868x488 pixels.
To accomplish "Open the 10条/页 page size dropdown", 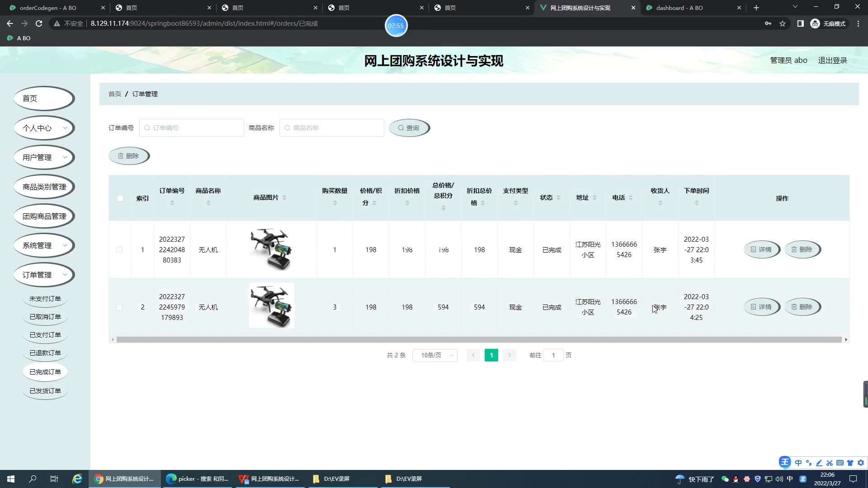I will pos(434,356).
